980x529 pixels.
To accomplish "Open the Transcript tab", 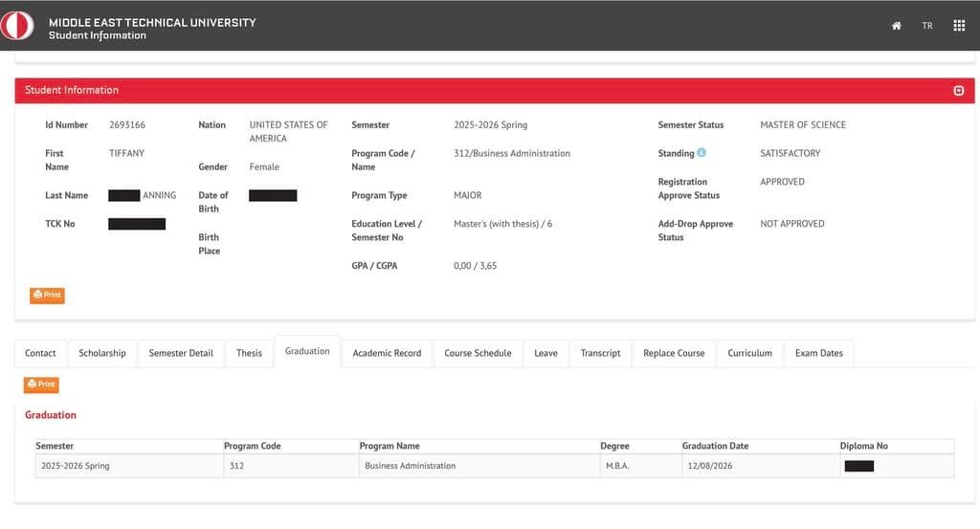I will (x=600, y=354).
